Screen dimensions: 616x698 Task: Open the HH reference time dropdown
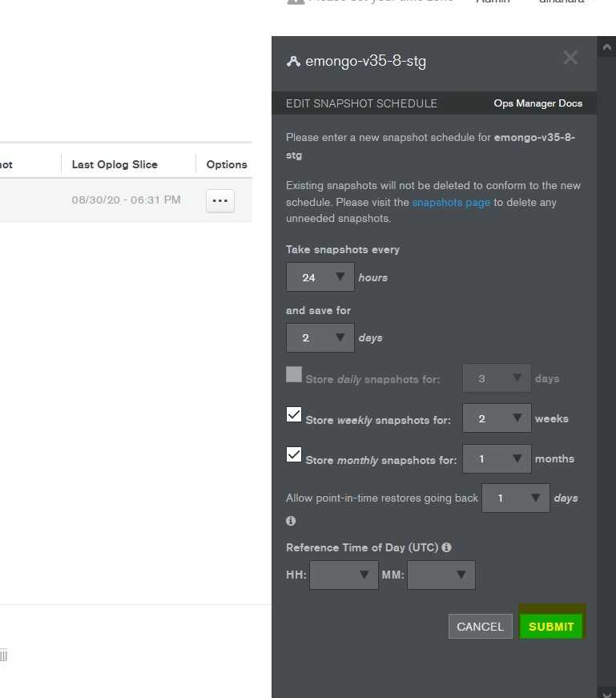344,575
